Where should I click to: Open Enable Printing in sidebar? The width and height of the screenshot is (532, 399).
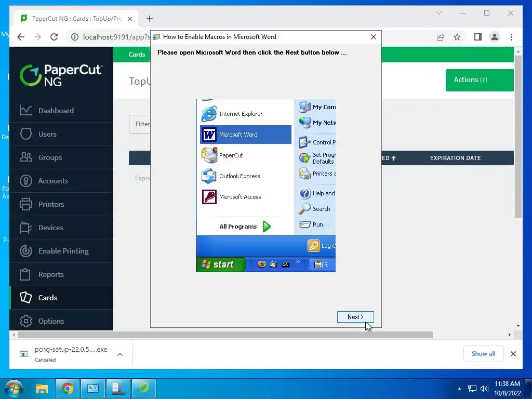coord(61,251)
